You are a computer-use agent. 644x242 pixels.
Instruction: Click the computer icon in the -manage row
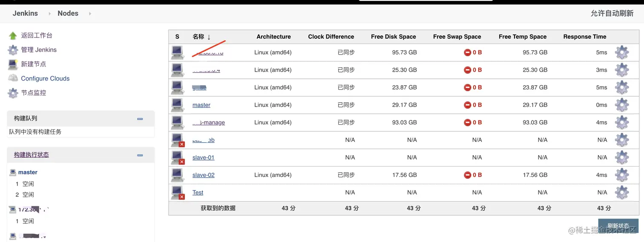click(x=177, y=122)
